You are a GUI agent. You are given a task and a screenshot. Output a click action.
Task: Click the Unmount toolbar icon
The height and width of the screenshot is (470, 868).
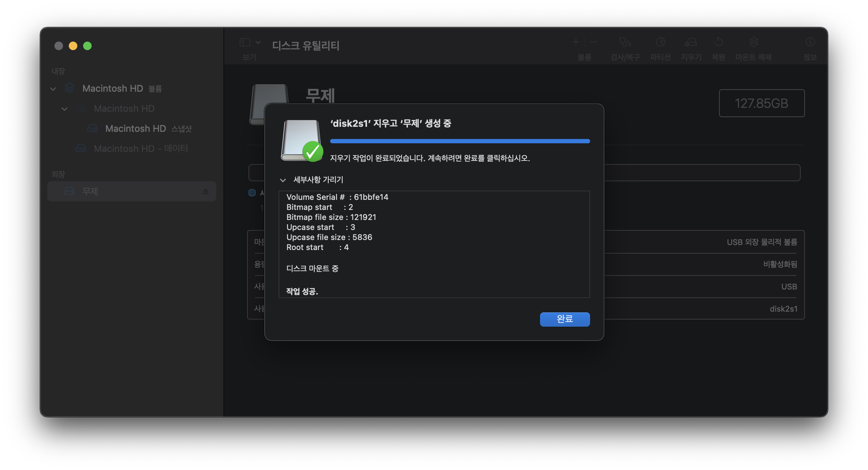[x=753, y=43]
